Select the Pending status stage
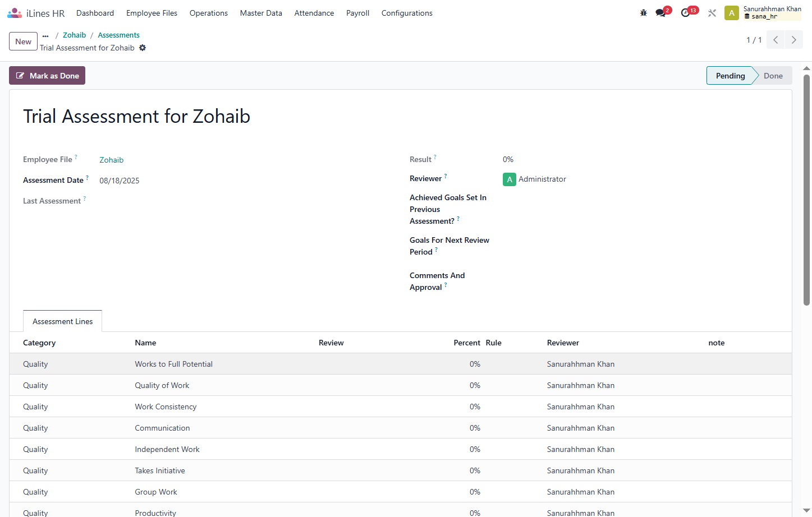Image resolution: width=812 pixels, height=517 pixels. (730, 76)
